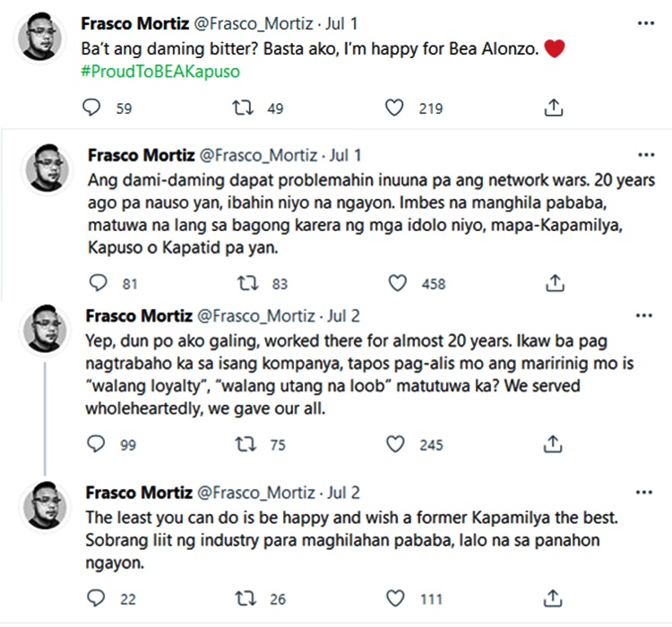Reply to the tweet with 99 replies

coord(97,444)
